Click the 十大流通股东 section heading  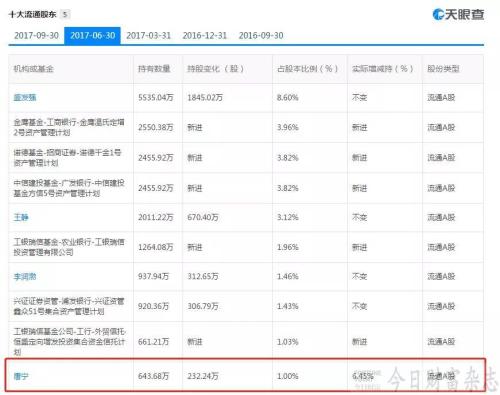32,14
